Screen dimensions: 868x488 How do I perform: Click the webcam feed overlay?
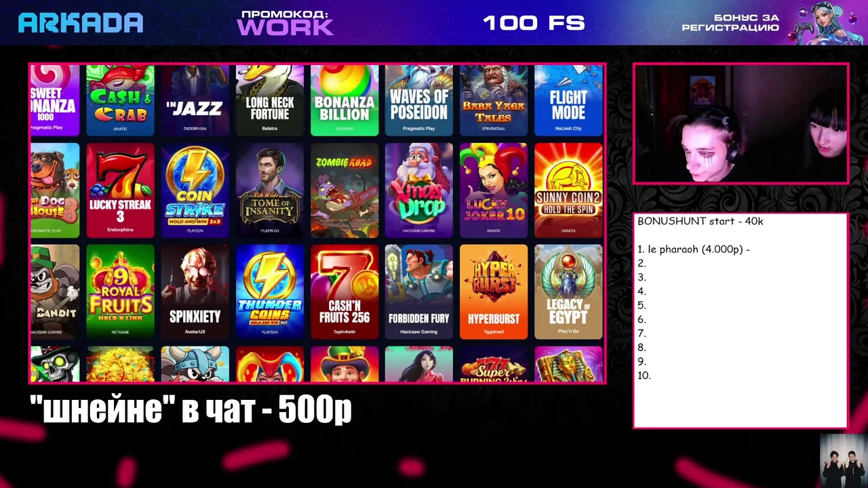(x=741, y=123)
